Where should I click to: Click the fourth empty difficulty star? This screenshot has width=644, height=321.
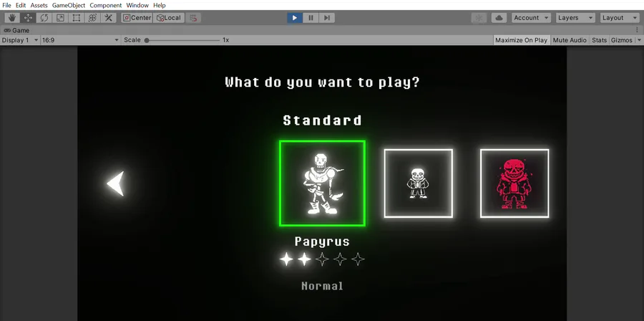340,259
